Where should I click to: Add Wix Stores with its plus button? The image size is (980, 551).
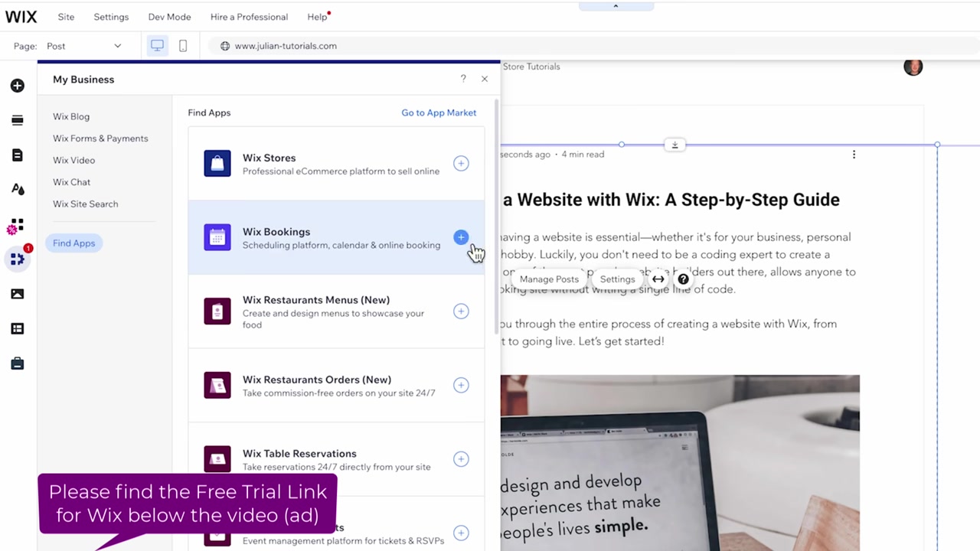tap(461, 163)
